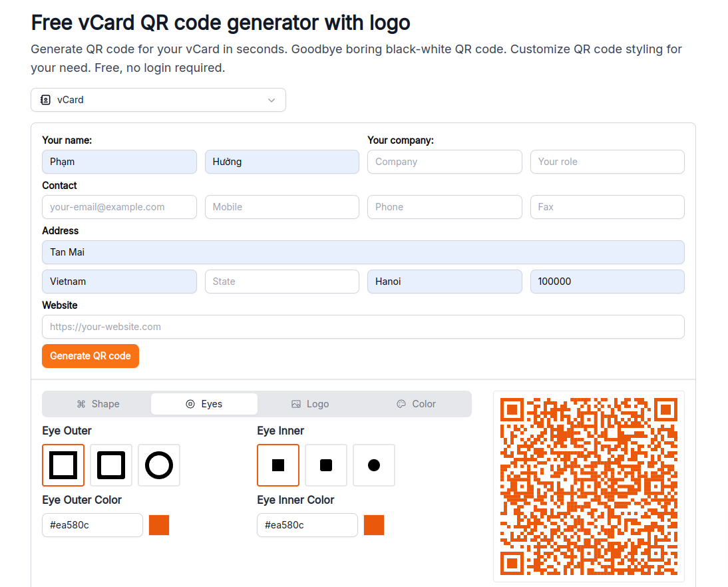Focus the Company input field
Image resolution: width=728 pixels, height=587 pixels.
[x=445, y=162]
